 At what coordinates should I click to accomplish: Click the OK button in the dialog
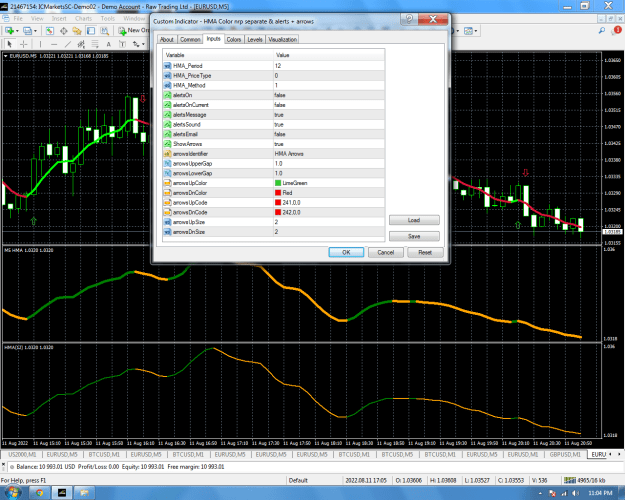coord(346,252)
